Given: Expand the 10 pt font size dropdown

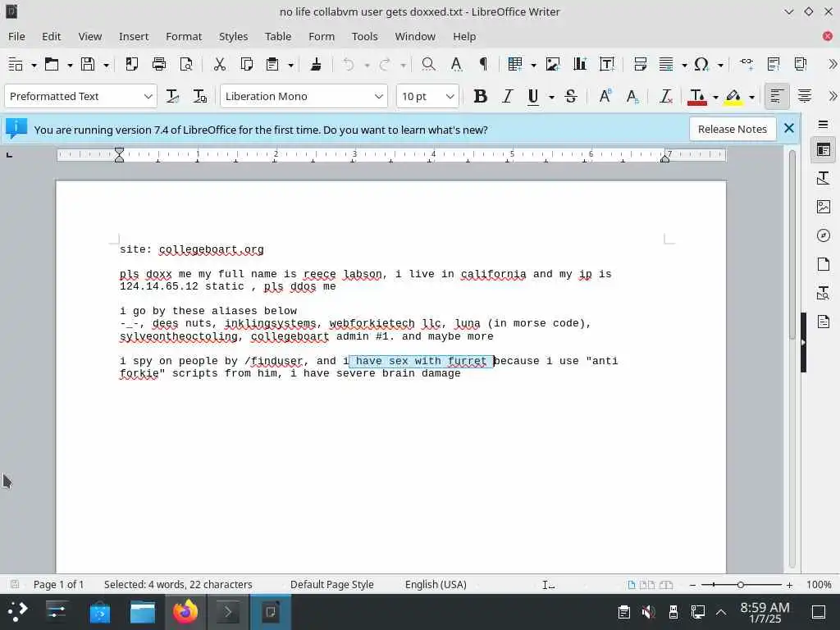Looking at the screenshot, I should [x=450, y=97].
